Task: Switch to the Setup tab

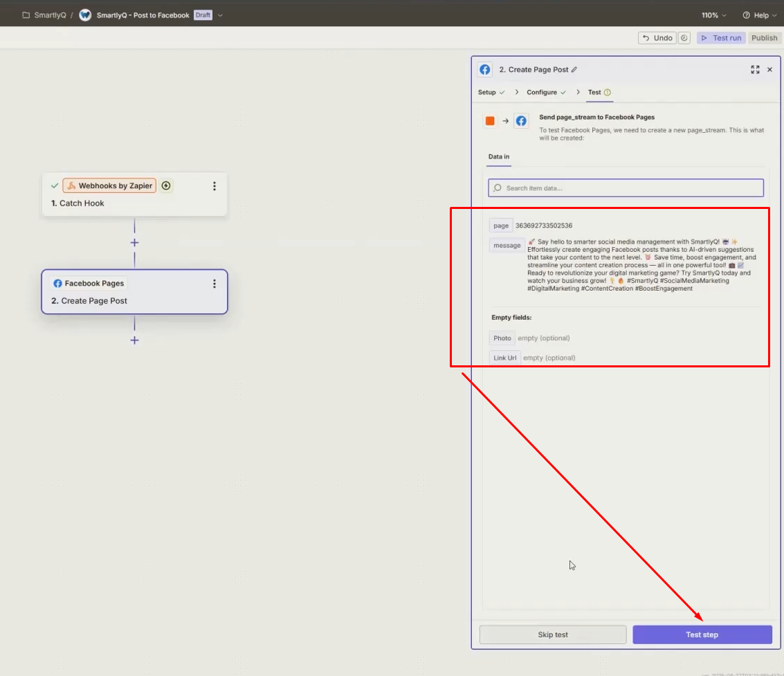Action: pyautogui.click(x=491, y=92)
